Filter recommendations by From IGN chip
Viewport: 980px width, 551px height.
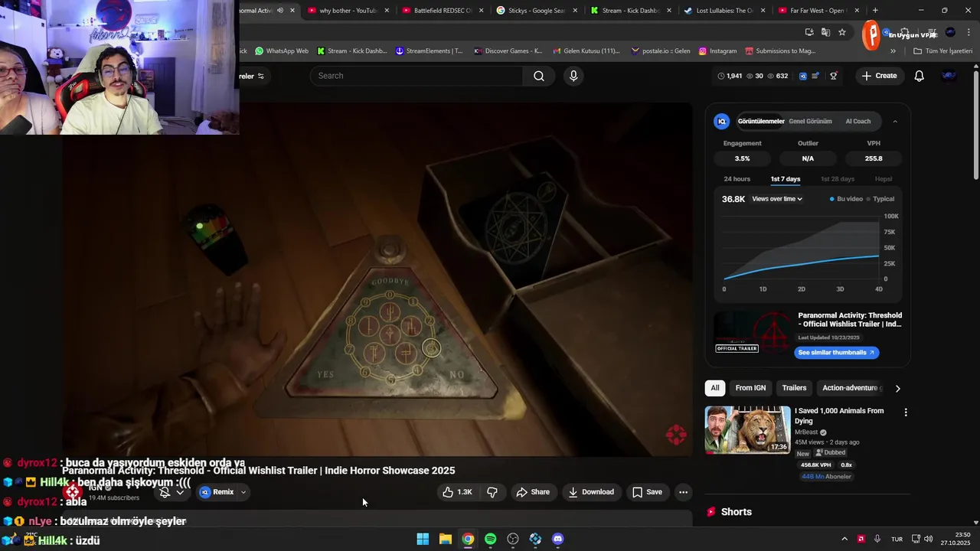click(750, 388)
